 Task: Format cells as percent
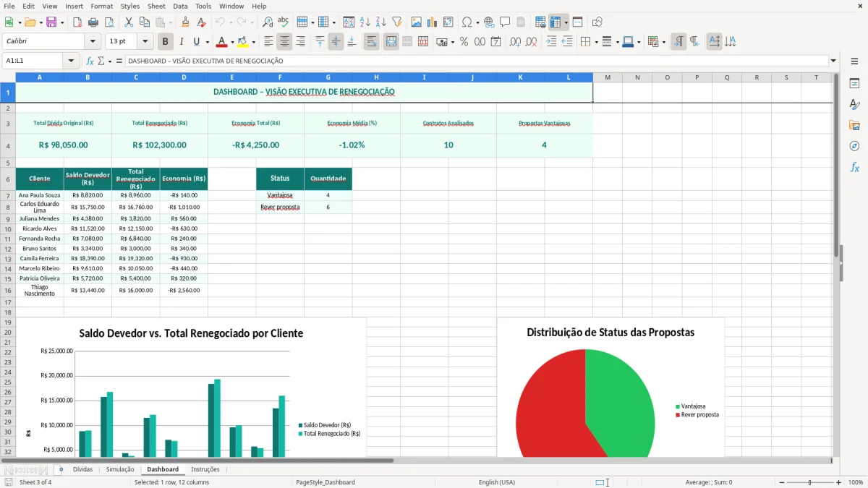tap(464, 42)
